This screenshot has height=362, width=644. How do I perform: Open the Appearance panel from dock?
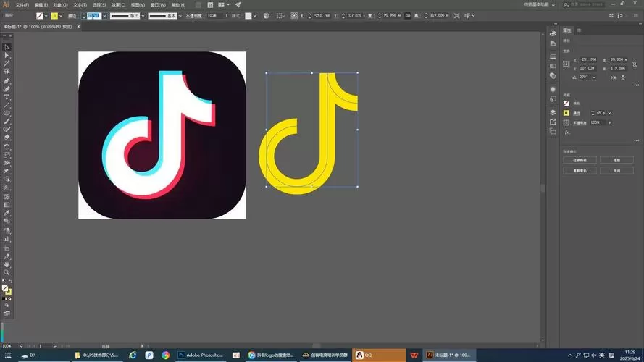[x=553, y=89]
